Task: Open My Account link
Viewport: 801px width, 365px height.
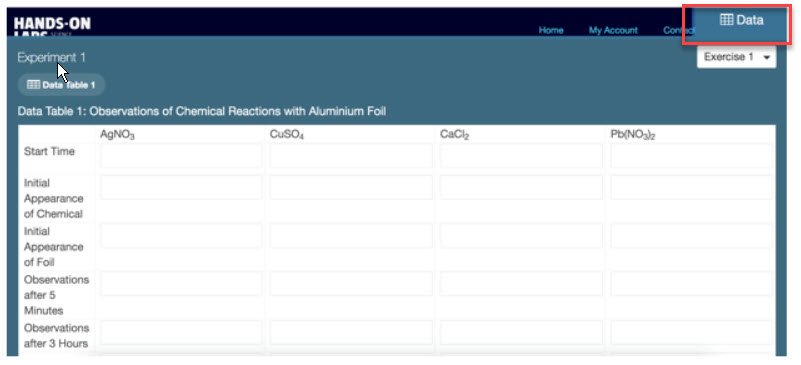Action: (613, 30)
